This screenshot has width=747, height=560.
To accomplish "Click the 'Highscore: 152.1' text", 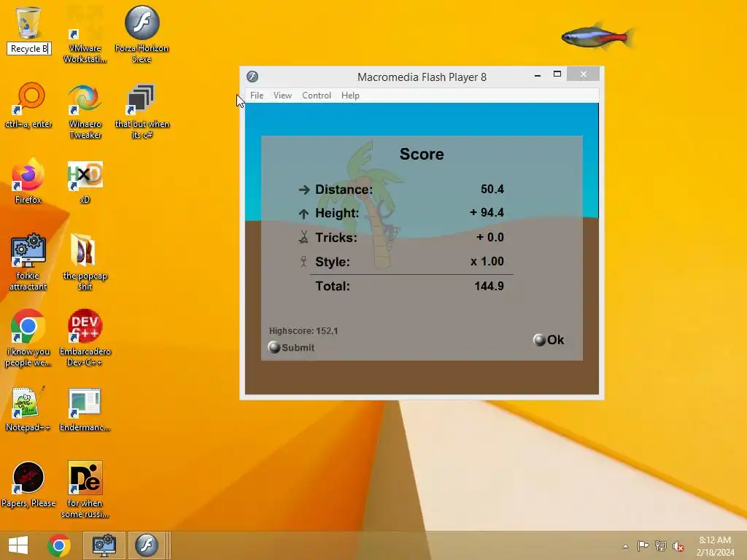I will (303, 330).
